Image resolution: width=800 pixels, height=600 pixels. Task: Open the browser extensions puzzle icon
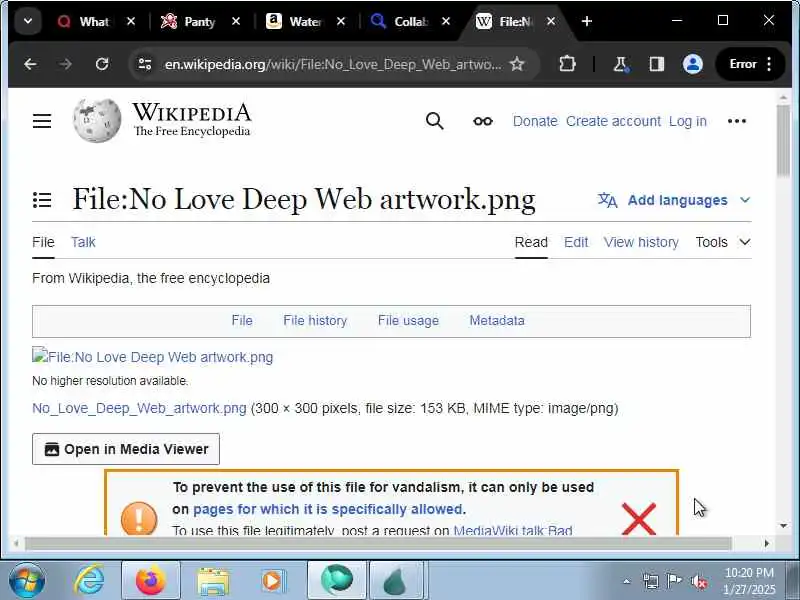pos(567,64)
